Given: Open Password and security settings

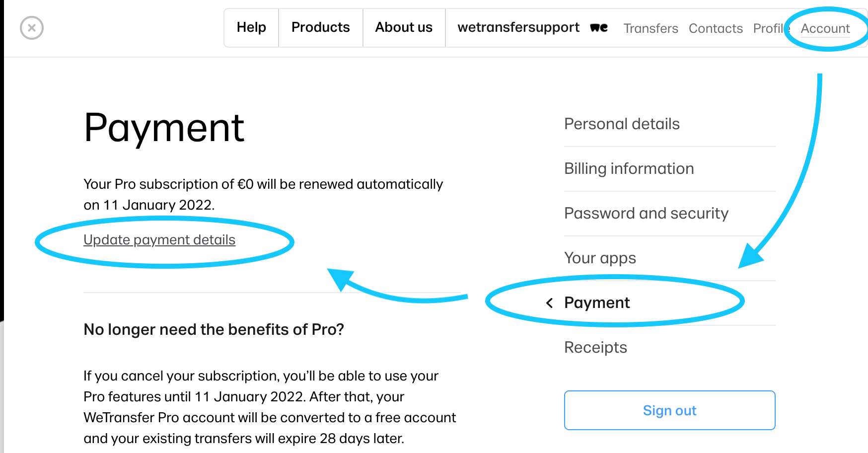Looking at the screenshot, I should click(x=669, y=214).
